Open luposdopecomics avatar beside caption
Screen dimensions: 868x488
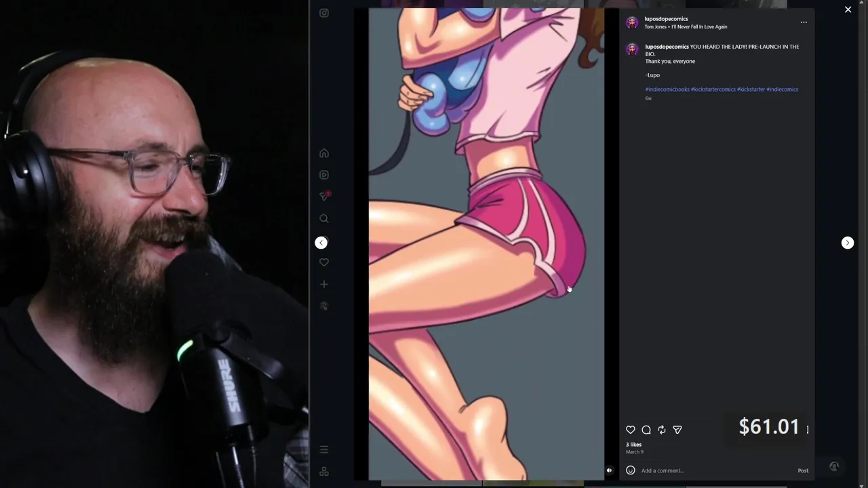pyautogui.click(x=632, y=49)
